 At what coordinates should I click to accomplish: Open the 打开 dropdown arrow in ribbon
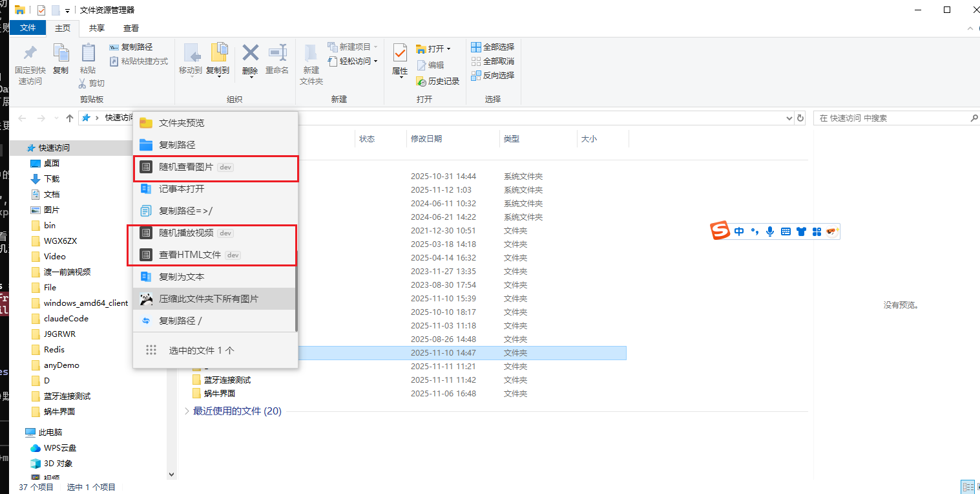click(x=448, y=49)
